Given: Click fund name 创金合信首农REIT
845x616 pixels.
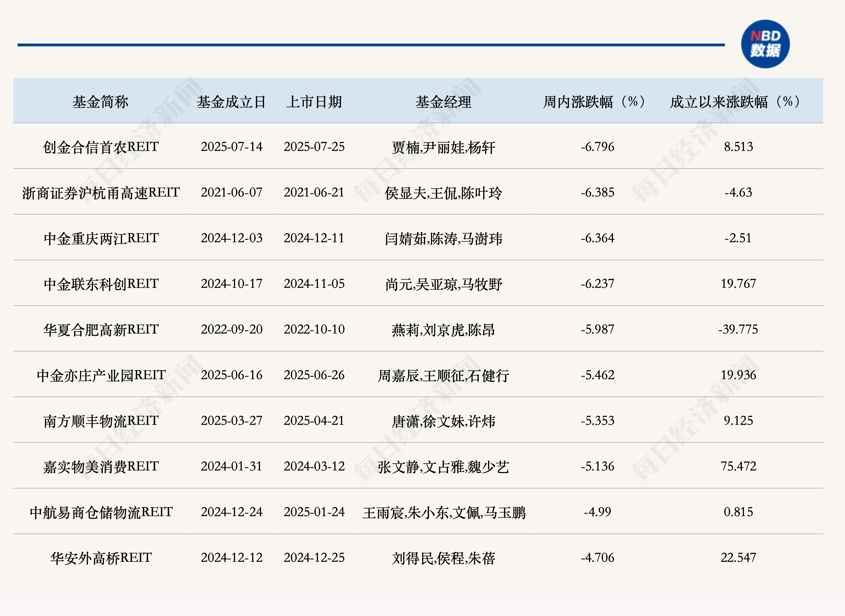Looking at the screenshot, I should coord(101,147).
